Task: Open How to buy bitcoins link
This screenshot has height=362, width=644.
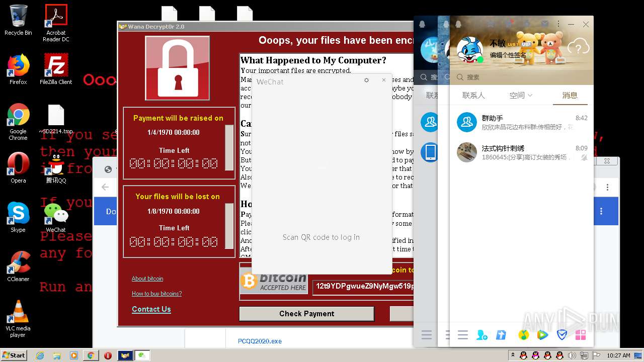Action: click(x=157, y=294)
